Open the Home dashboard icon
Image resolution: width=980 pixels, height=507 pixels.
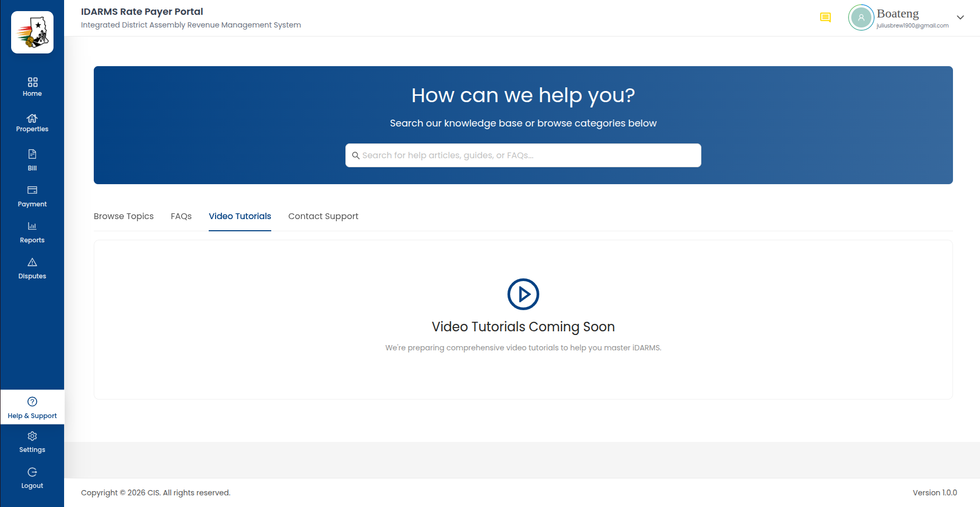point(32,82)
